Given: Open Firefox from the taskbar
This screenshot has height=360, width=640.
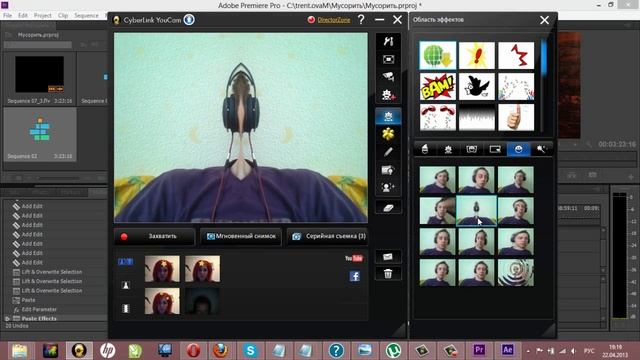Looking at the screenshot, I should click(x=220, y=350).
